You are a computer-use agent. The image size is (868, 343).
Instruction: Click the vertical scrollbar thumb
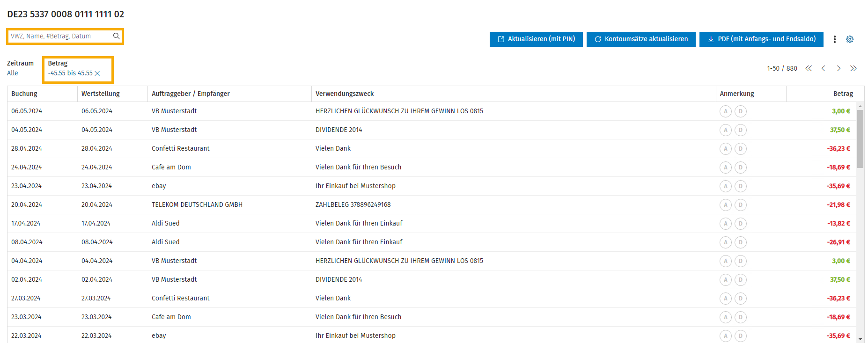pos(861,139)
